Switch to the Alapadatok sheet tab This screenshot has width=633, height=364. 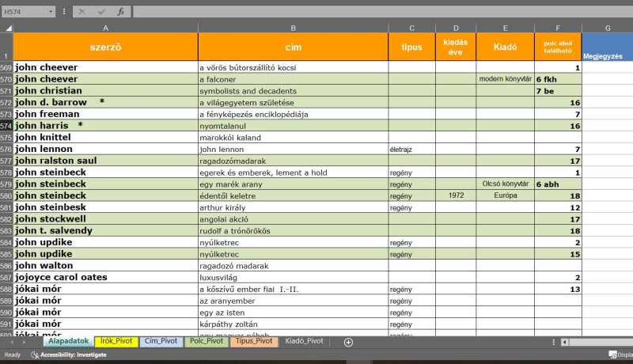tap(68, 341)
